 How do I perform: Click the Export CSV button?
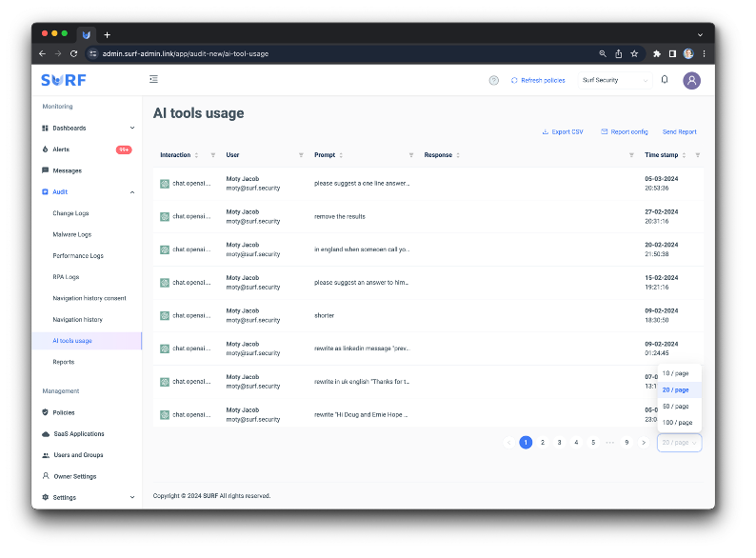562,132
